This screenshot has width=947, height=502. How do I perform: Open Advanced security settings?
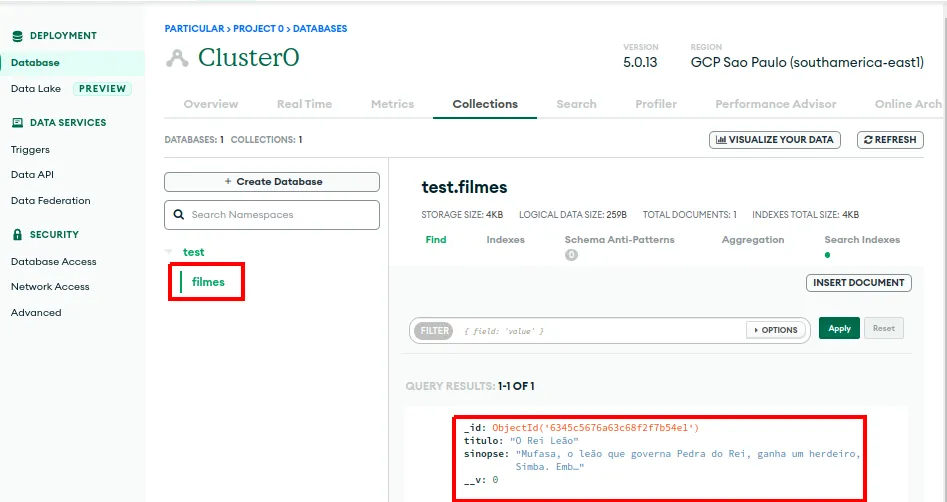36,313
